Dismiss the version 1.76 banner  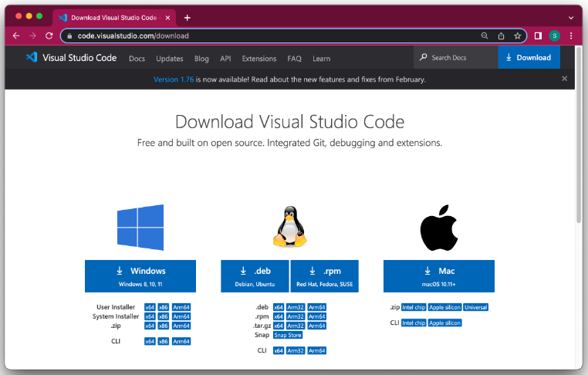pyautogui.click(x=564, y=79)
